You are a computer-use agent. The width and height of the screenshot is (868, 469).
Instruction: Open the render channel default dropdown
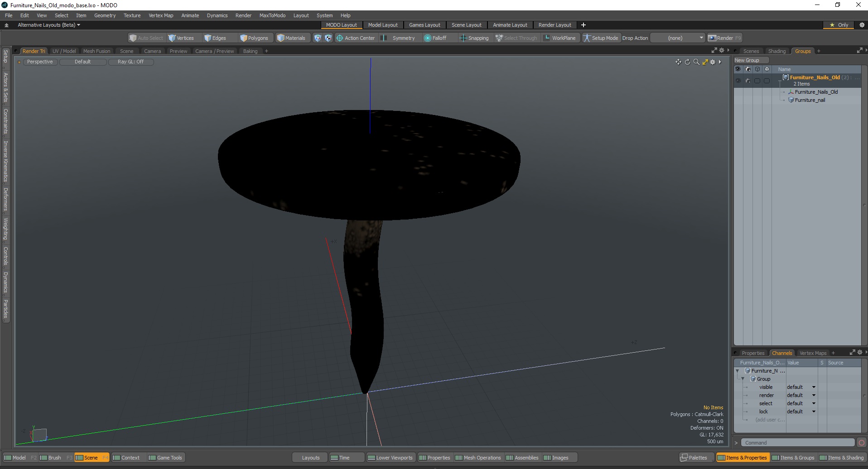point(801,395)
